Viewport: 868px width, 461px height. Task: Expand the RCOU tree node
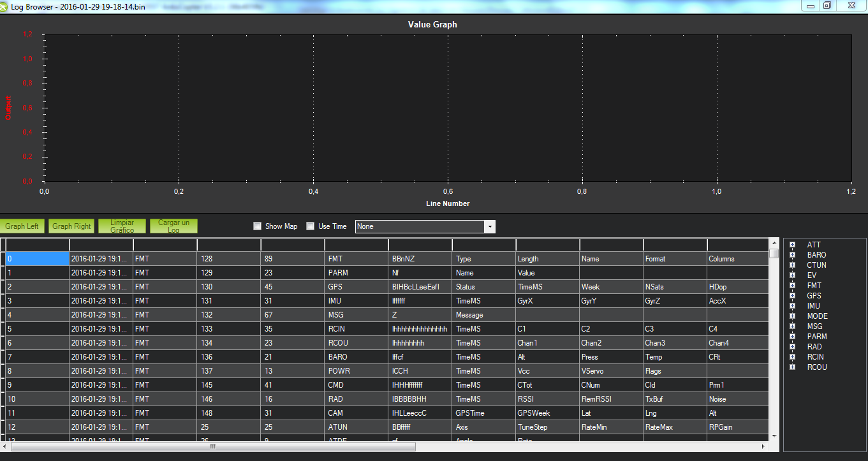point(792,367)
